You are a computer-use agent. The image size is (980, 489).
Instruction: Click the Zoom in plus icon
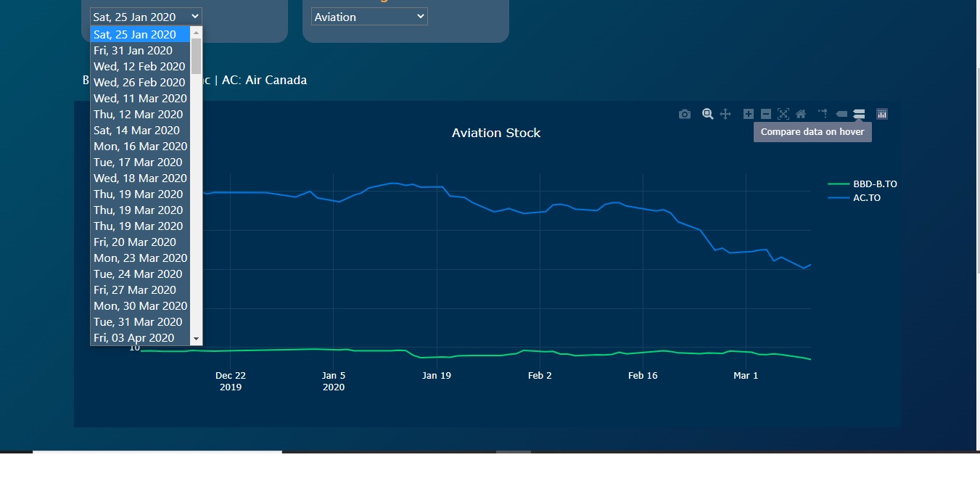tap(748, 114)
